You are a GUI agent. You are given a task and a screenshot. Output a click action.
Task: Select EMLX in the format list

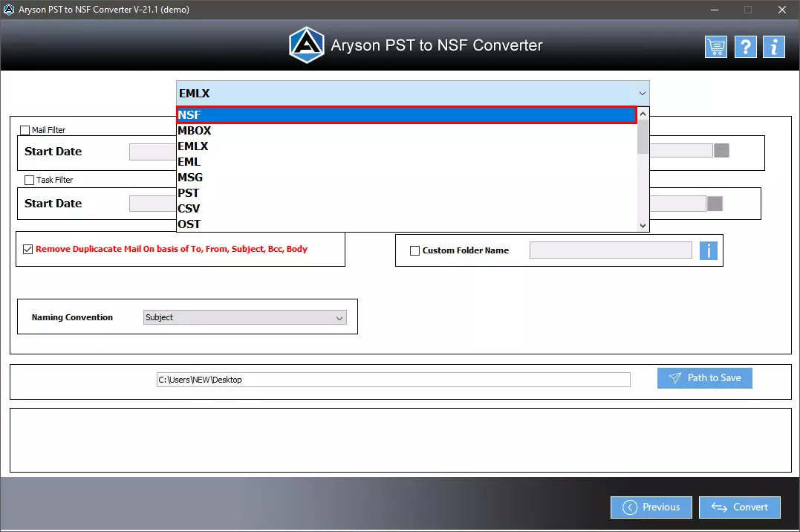tap(406, 146)
